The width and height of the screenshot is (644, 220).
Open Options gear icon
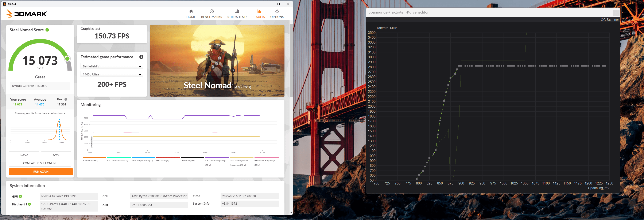tap(277, 11)
